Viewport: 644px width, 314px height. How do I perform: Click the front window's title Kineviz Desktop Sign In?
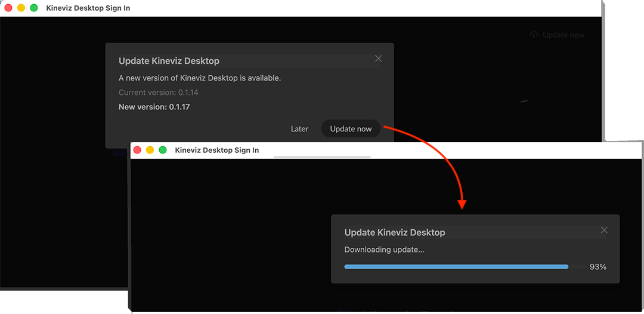coord(217,150)
